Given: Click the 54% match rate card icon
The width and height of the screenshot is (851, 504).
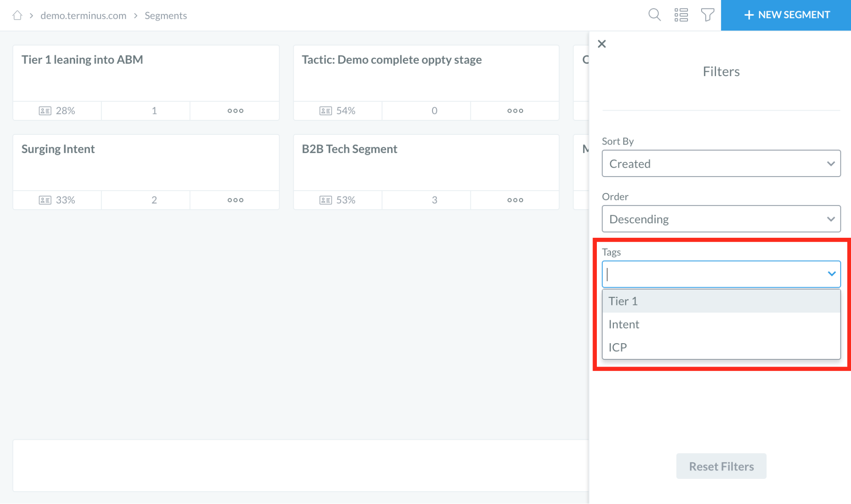Looking at the screenshot, I should 326,111.
